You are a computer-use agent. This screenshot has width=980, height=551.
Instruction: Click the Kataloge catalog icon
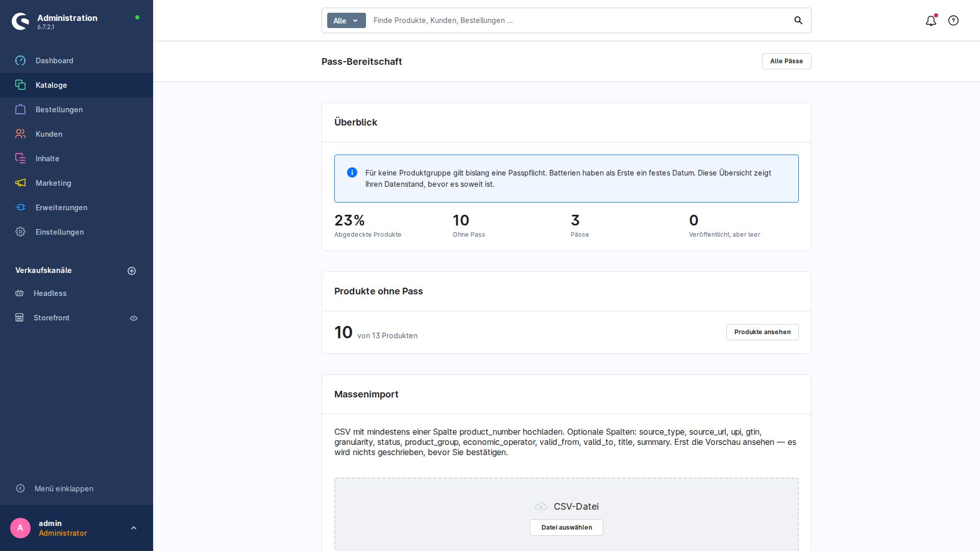click(x=20, y=85)
